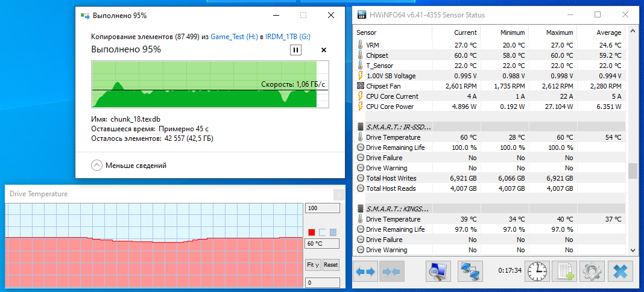Select Drive Remaining Life 100.0 % row
The height and width of the screenshot is (292, 644).
[490, 148]
